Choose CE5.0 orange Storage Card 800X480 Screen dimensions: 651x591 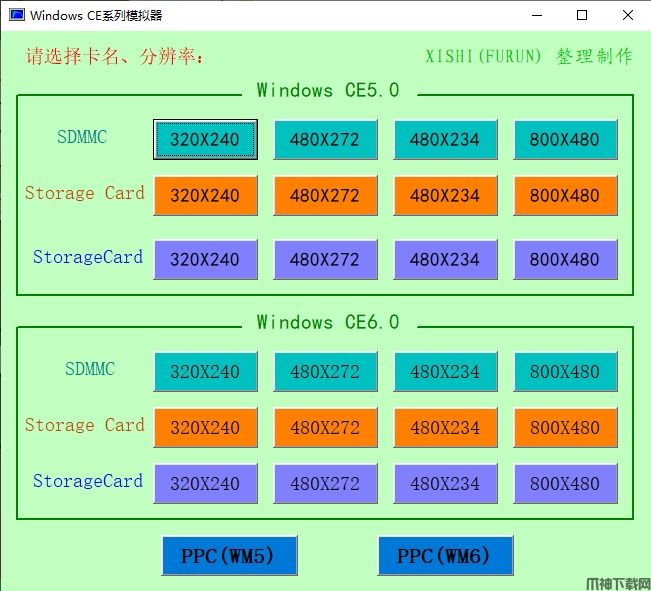[565, 195]
